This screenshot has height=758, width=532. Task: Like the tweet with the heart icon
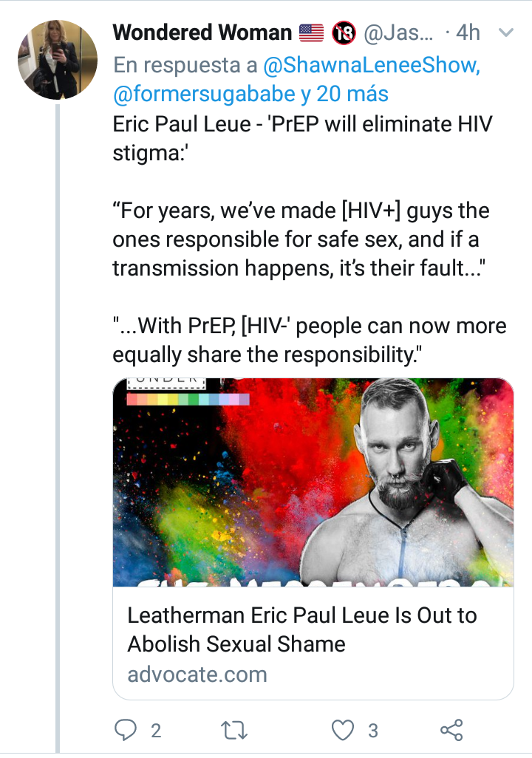pyautogui.click(x=343, y=730)
